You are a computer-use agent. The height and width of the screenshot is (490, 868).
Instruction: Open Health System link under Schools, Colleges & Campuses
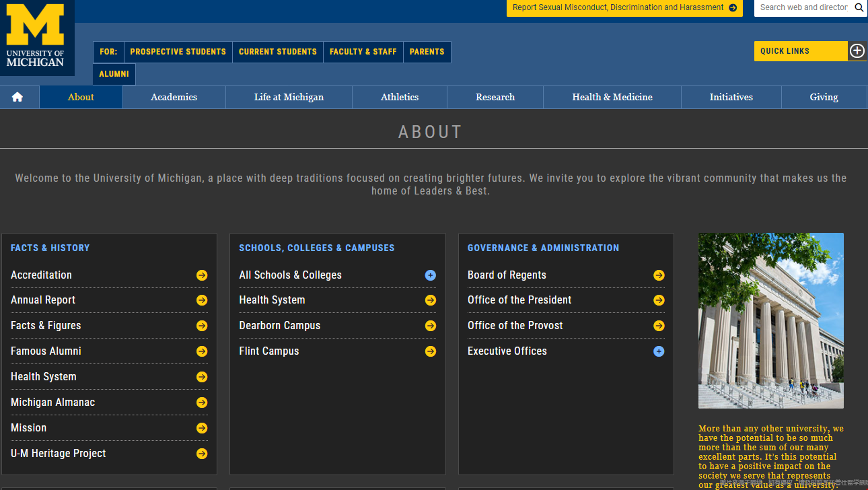click(272, 300)
